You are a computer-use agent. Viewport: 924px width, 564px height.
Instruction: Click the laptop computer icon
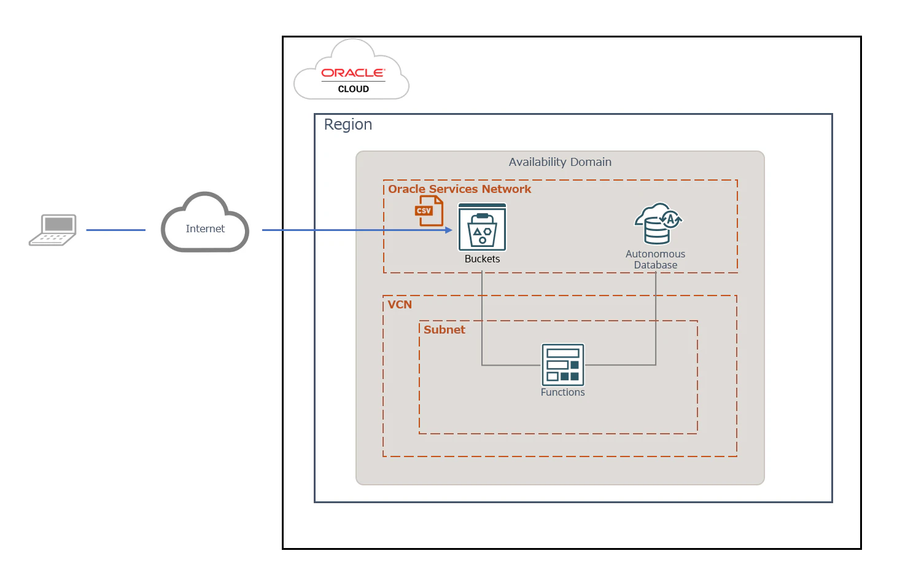[53, 230]
